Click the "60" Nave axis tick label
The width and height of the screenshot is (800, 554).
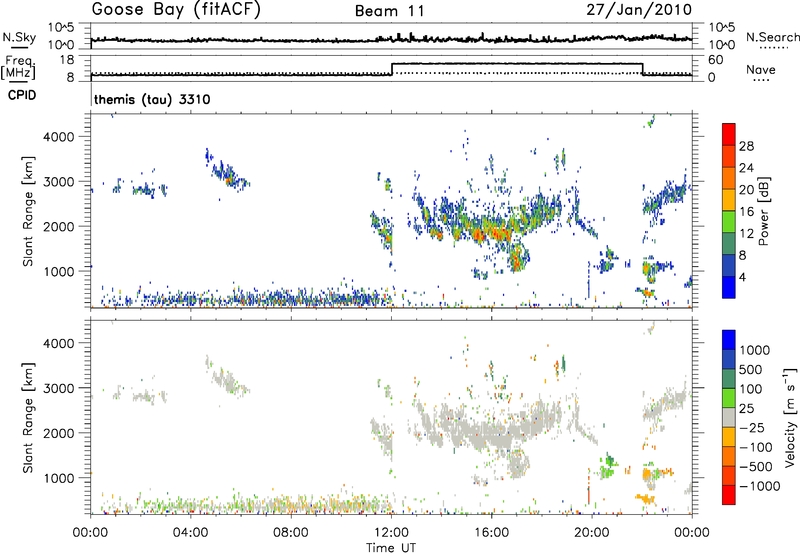(x=716, y=60)
